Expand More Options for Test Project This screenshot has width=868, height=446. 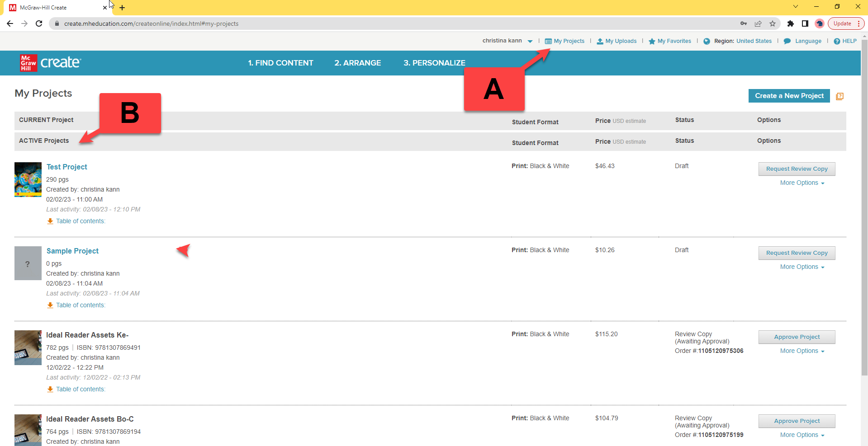[802, 183]
